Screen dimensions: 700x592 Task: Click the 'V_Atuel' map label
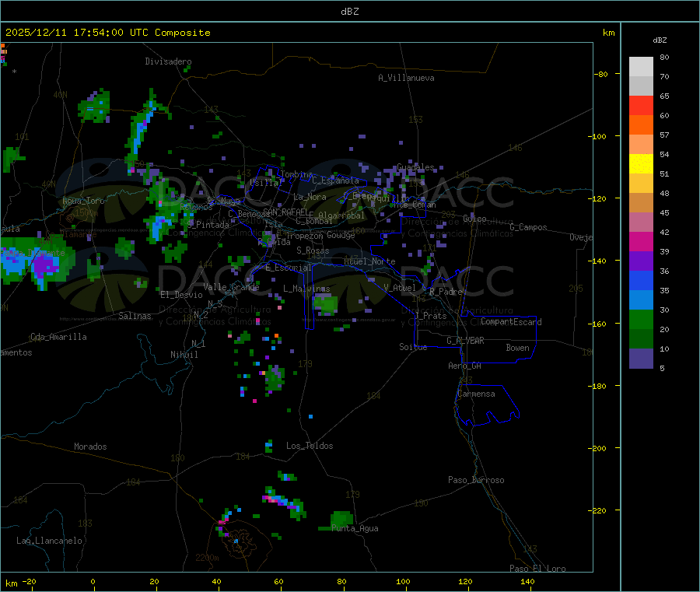(400, 288)
